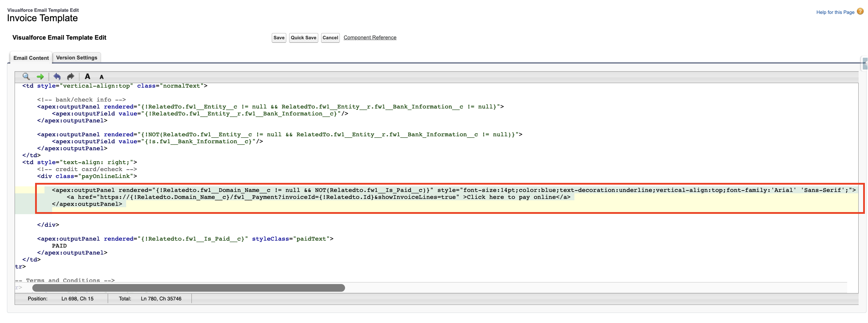
Task: Open the search tool in editor toolbar
Action: 26,76
